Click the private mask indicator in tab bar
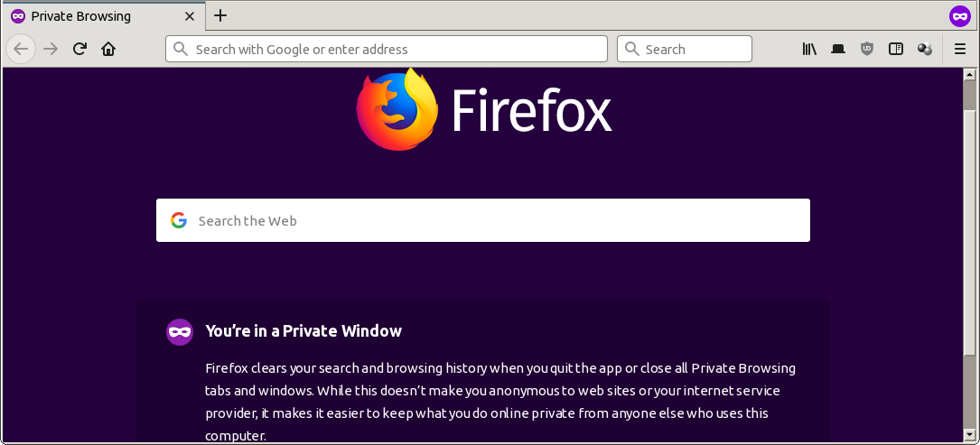Screen dimensions: 980x445 point(959,15)
